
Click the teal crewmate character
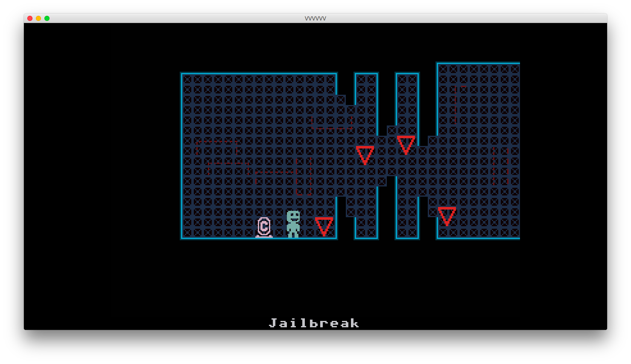pos(293,224)
